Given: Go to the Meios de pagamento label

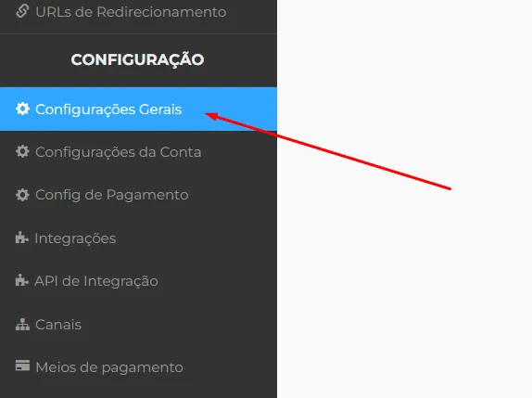Looking at the screenshot, I should 109,367.
